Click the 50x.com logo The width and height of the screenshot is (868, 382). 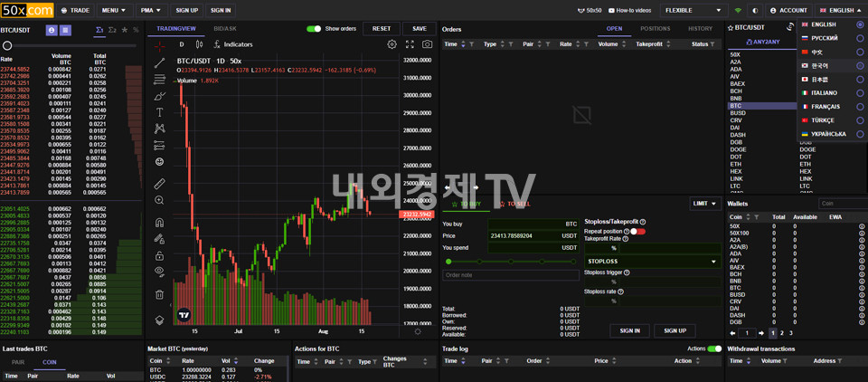[x=27, y=10]
